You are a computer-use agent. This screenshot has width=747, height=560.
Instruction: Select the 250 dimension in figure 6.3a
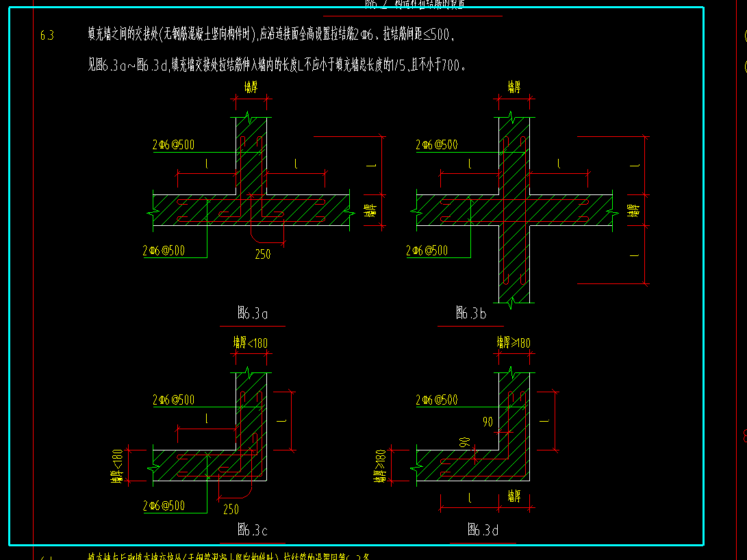click(x=263, y=254)
